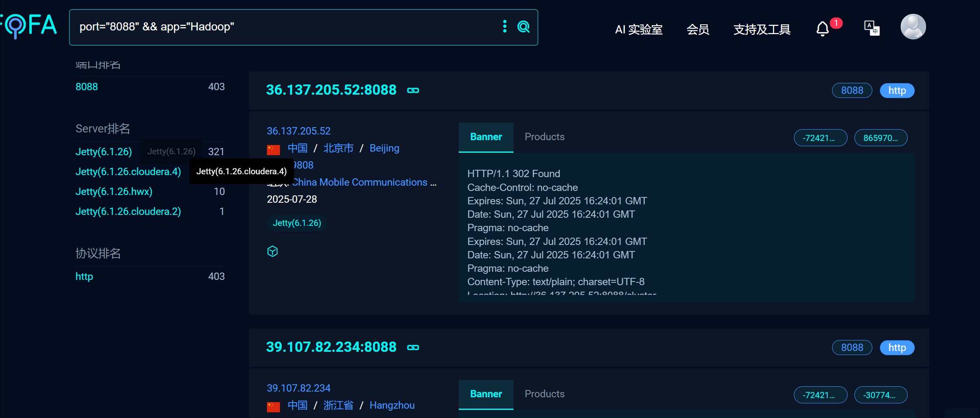
Task: Click the 8088 tag on second result
Action: coord(852,347)
